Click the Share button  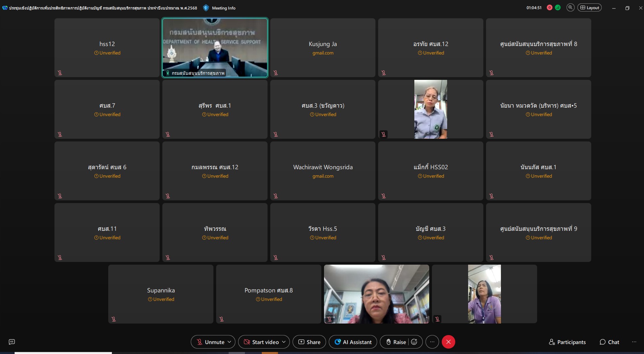coord(309,342)
